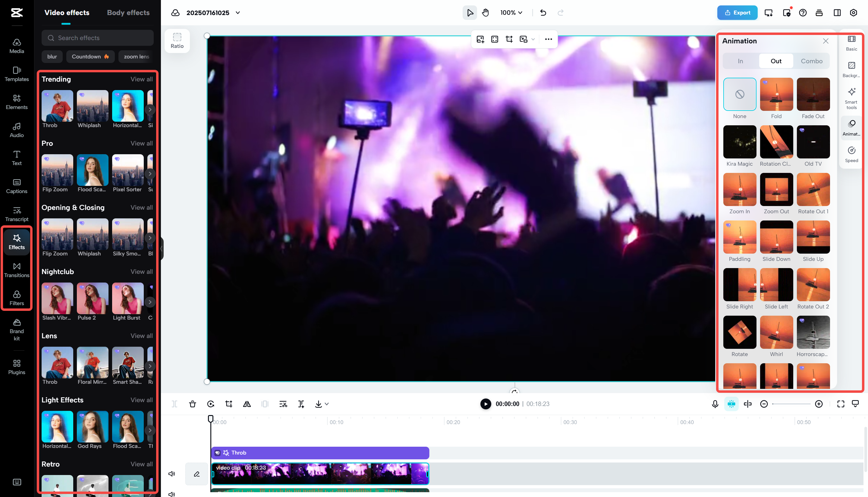Switch to the Combo animation tab

(x=812, y=61)
